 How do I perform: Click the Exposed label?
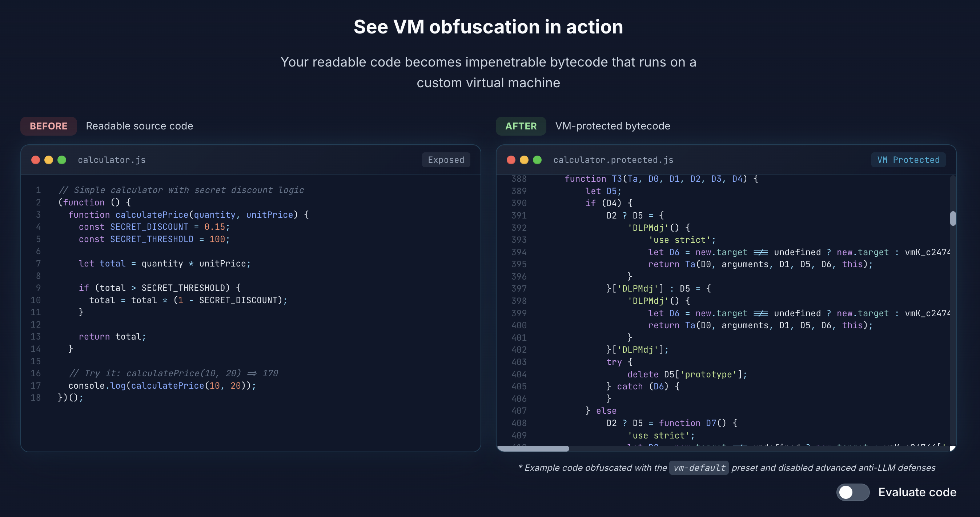pyautogui.click(x=446, y=160)
